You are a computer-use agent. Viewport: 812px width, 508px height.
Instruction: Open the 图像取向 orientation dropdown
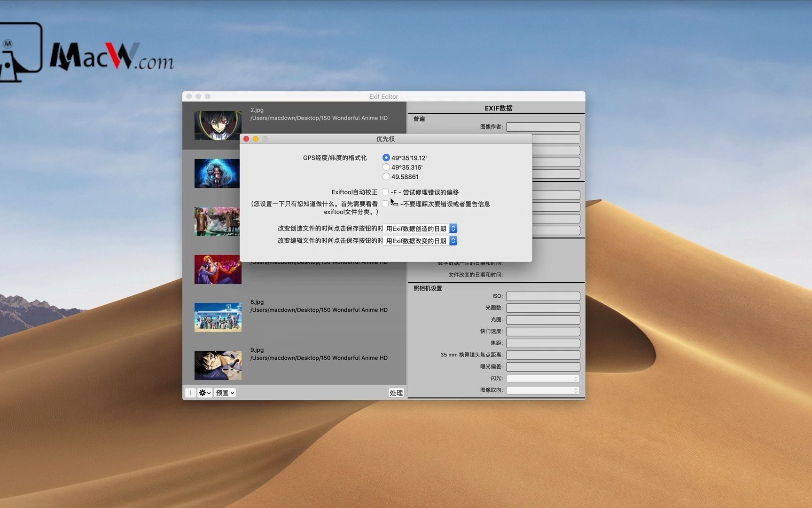coord(543,390)
